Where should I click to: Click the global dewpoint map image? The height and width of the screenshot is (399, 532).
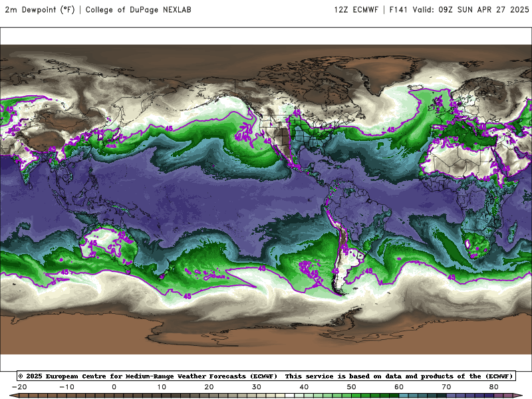pos(266,199)
